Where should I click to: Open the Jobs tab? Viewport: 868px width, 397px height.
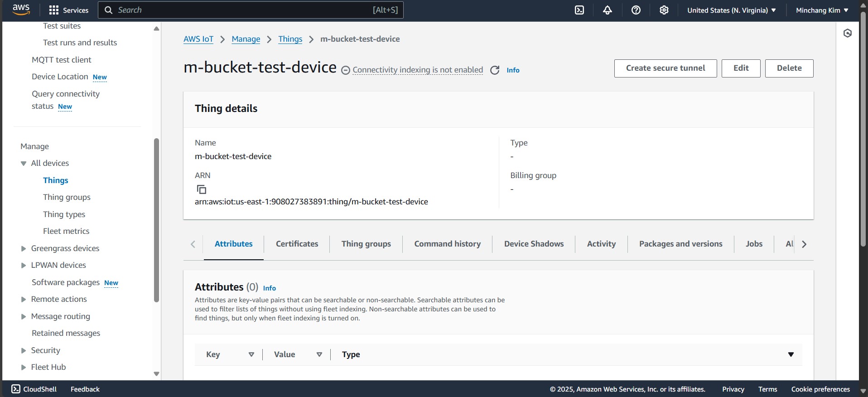(x=754, y=244)
